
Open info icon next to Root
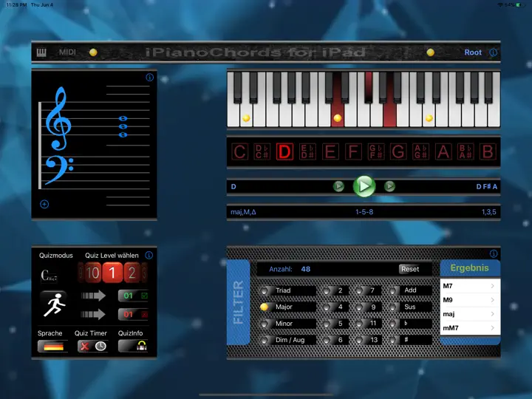tap(494, 52)
